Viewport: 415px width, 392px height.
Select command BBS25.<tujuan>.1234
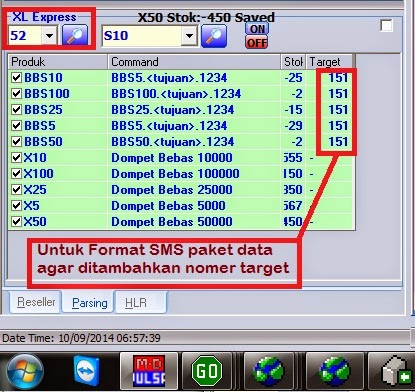tap(173, 110)
